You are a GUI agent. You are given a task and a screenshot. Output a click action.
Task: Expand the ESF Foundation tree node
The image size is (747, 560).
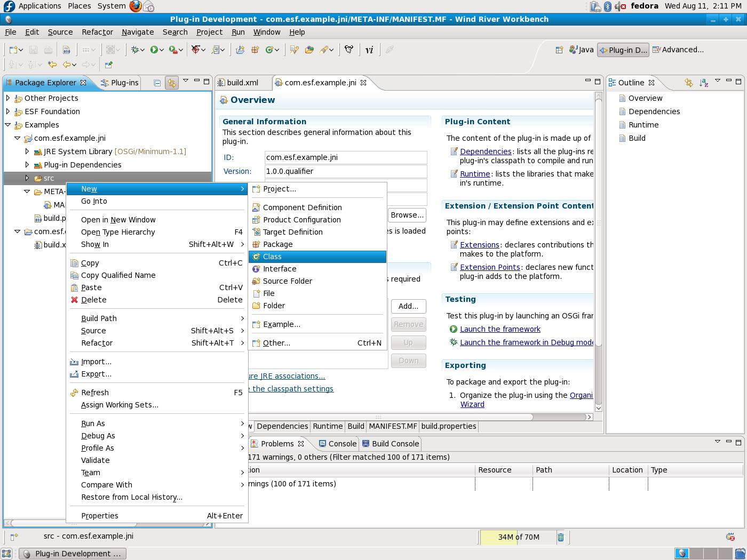pyautogui.click(x=7, y=111)
